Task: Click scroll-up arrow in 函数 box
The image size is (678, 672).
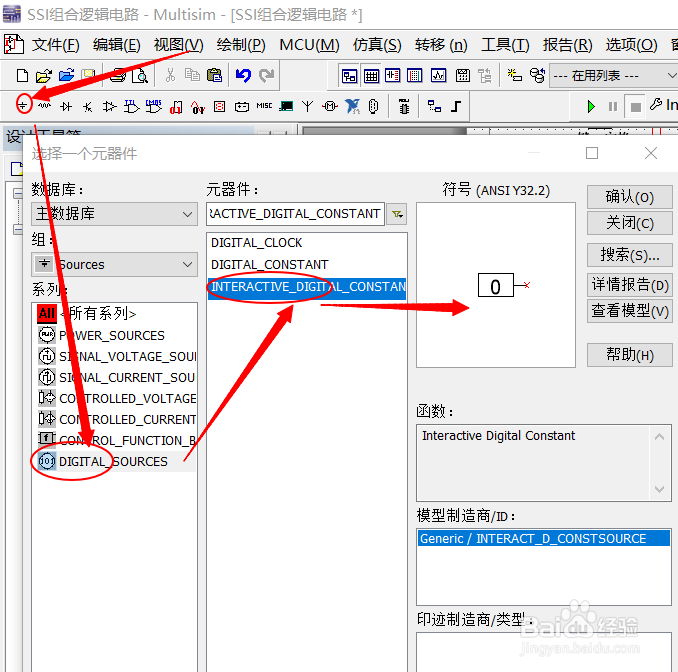Action: tap(659, 437)
